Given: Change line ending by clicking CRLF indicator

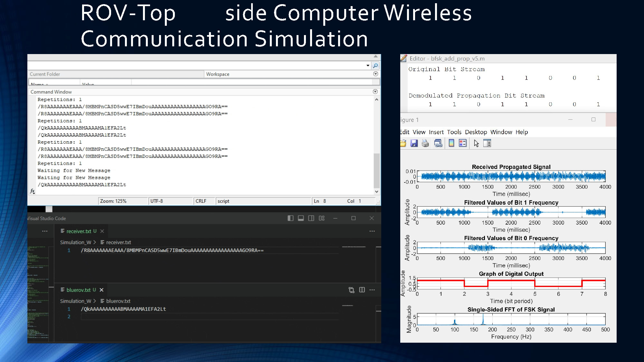Looking at the screenshot, I should click(x=200, y=201).
